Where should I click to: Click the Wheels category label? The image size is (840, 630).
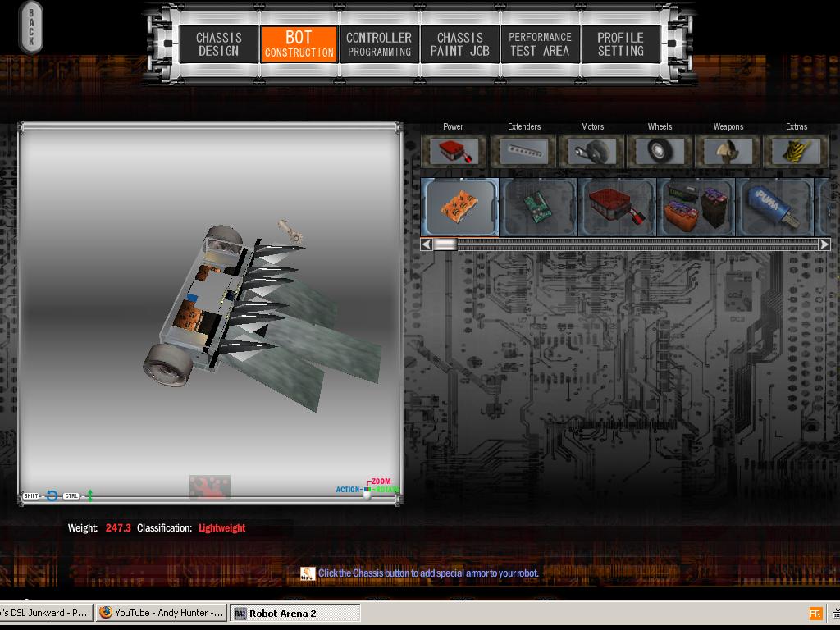660,126
